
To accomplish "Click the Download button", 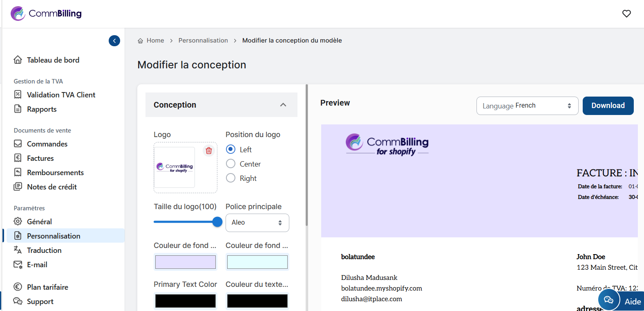I will click(608, 106).
